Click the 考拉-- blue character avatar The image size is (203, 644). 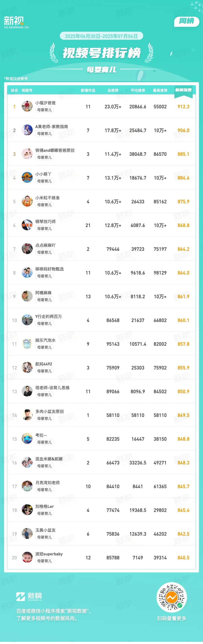27,439
